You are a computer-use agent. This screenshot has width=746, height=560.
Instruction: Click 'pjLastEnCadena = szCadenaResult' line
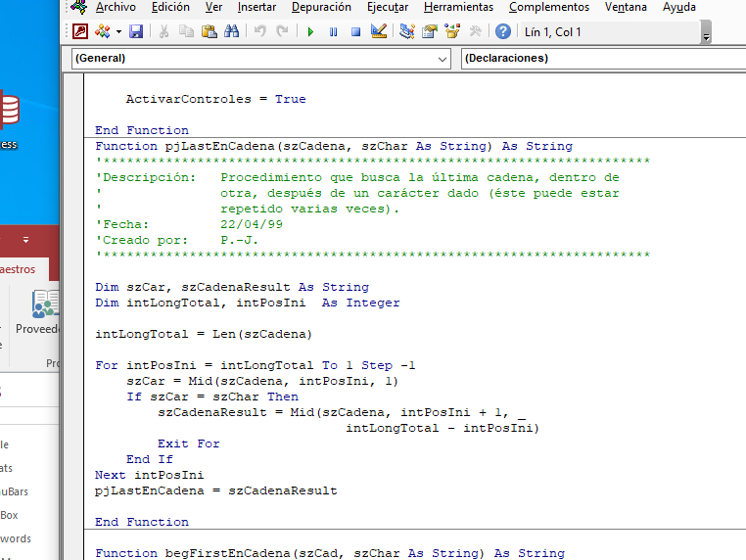click(216, 490)
